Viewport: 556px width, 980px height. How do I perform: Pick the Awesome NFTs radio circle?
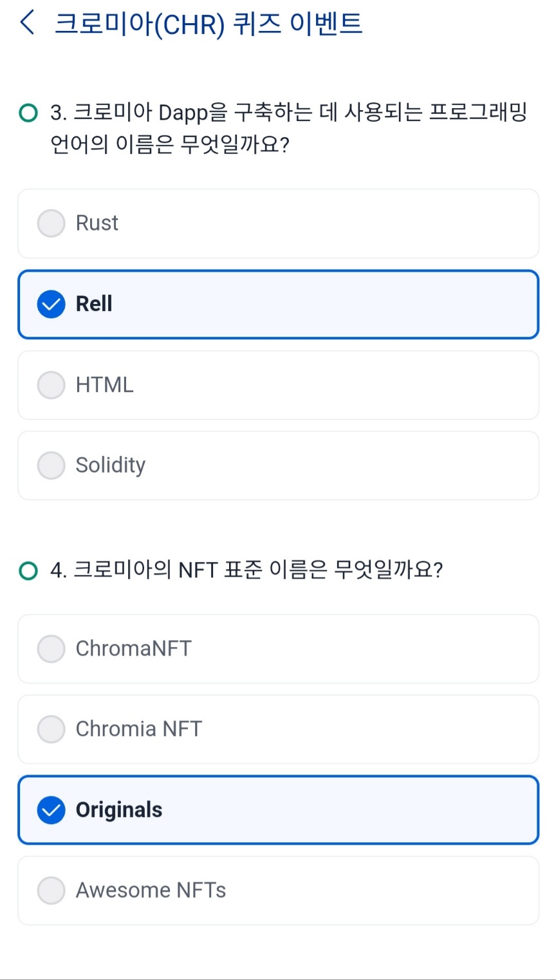(x=51, y=890)
